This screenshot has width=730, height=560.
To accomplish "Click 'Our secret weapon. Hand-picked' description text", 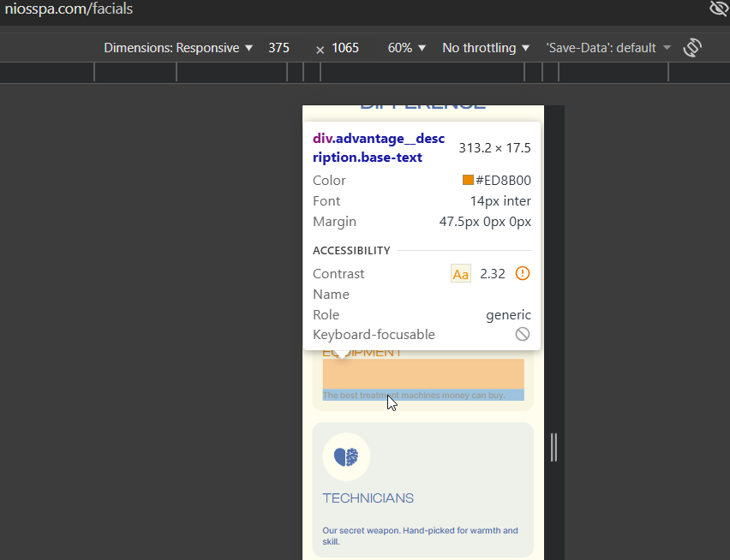I will coord(420,536).
